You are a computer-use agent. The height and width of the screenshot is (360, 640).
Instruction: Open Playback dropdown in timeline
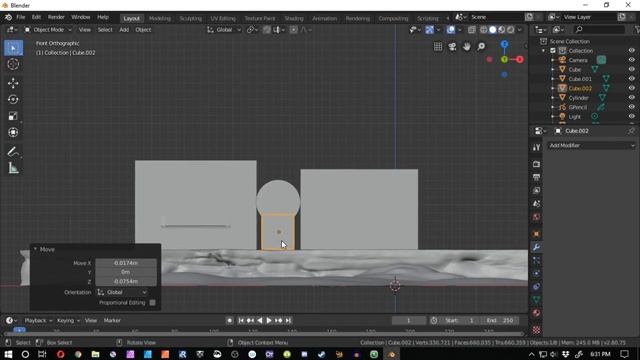[39, 320]
